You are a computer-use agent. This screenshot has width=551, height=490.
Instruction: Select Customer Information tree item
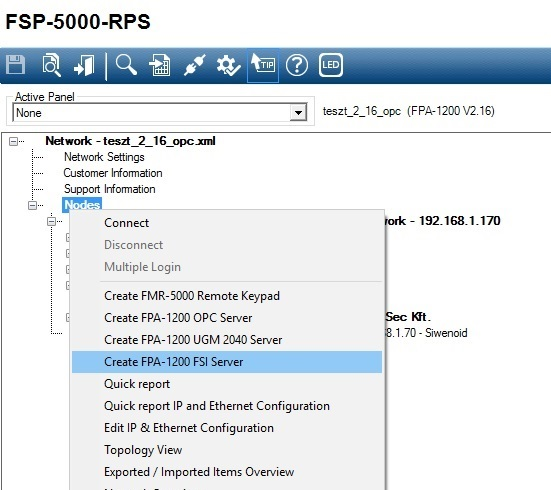coord(113,173)
